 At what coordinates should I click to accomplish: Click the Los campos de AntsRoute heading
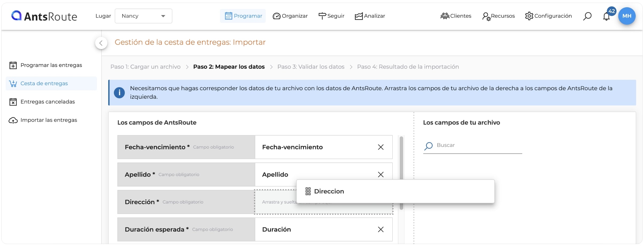(157, 123)
